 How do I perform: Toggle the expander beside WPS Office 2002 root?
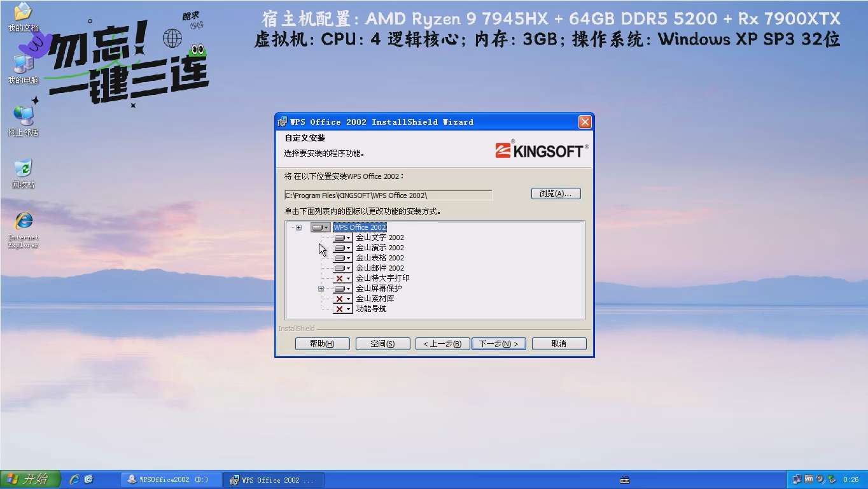pos(298,227)
